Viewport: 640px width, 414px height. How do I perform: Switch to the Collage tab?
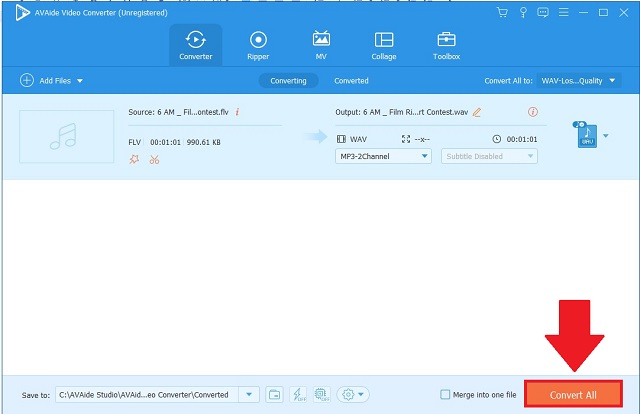pos(384,45)
